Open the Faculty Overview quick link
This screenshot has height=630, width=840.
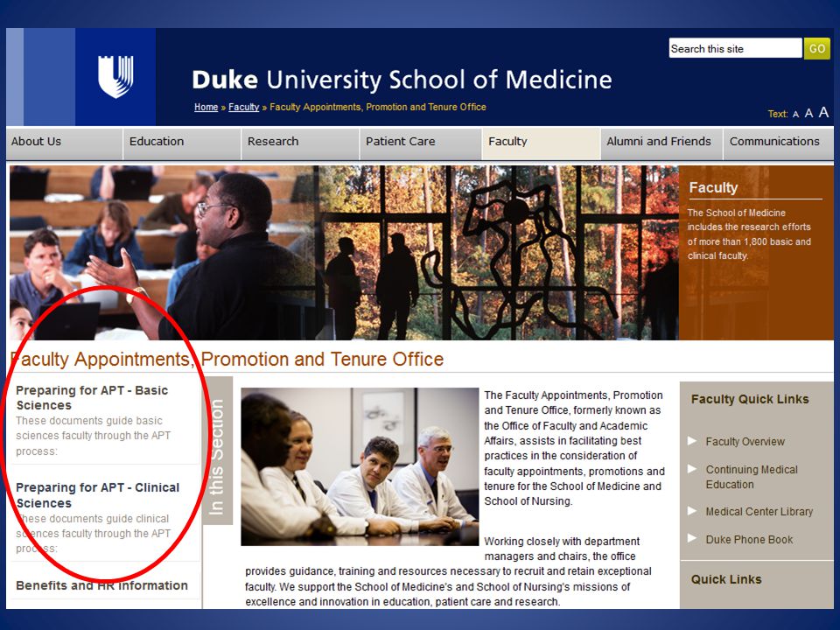click(745, 441)
